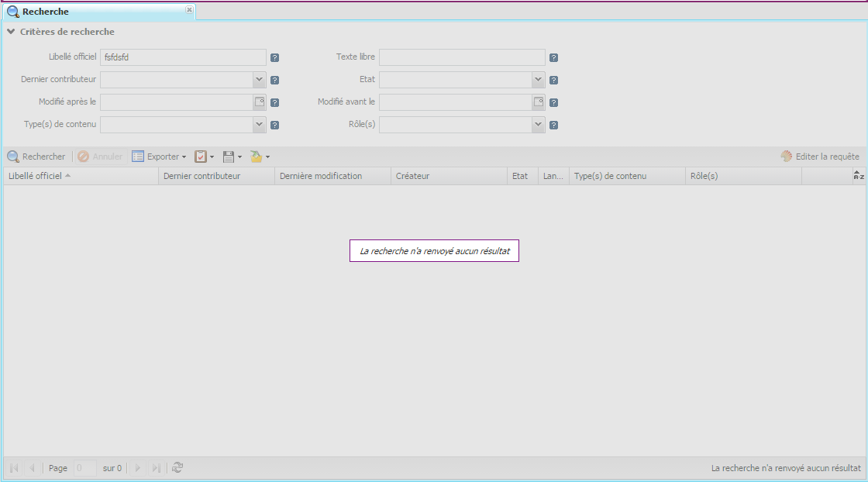Select the Recherche tab
868x482 pixels.
45,12
